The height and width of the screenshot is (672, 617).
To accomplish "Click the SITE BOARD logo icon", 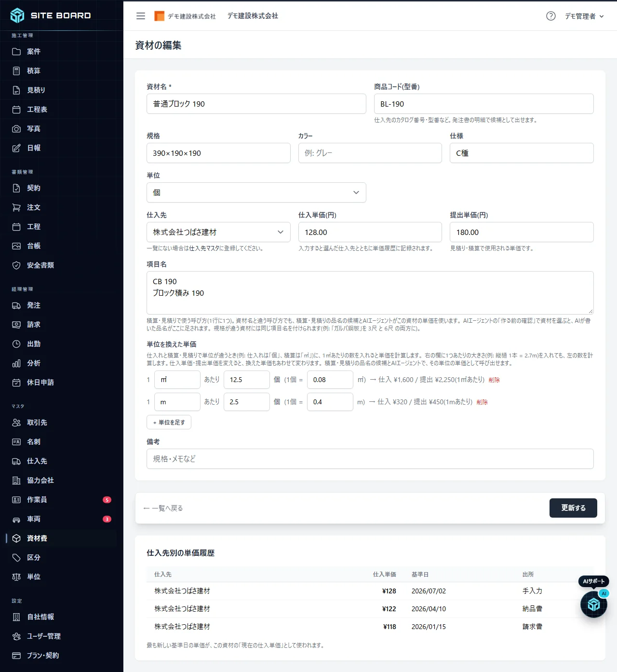I will click(17, 15).
